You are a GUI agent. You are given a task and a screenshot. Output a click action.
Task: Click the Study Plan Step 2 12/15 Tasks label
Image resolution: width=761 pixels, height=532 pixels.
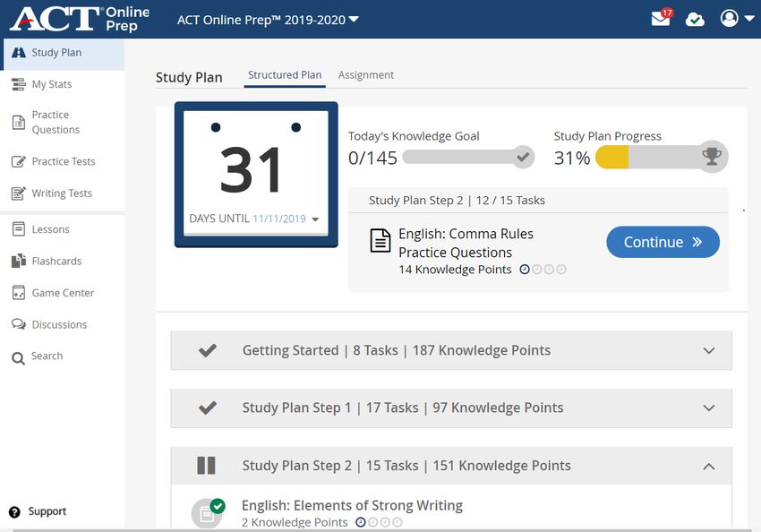point(457,201)
